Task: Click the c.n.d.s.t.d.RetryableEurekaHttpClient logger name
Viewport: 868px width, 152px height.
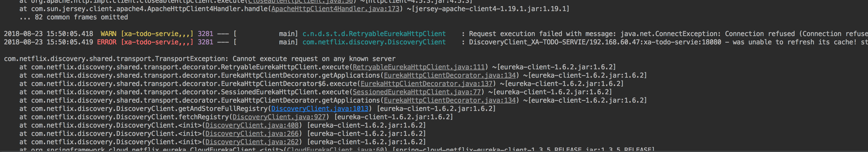Action: [374, 34]
